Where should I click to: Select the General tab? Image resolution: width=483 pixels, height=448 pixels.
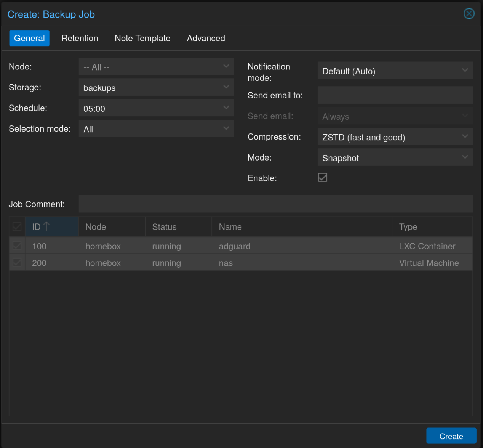pos(29,38)
